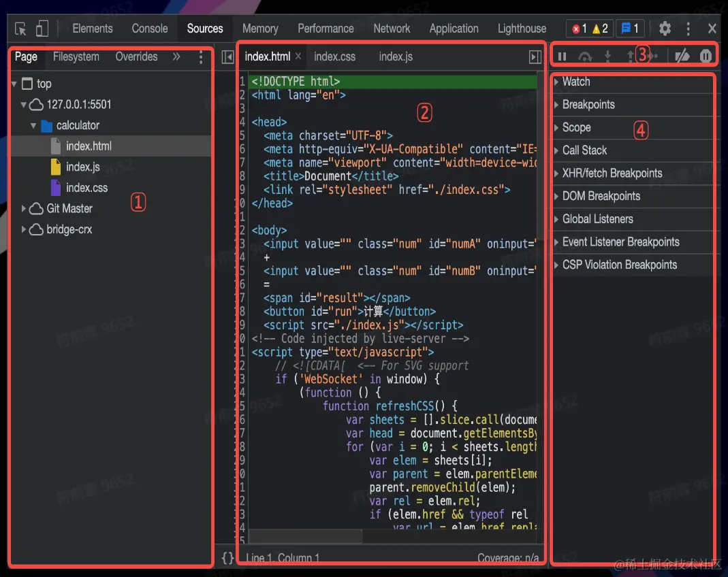
Task: Open the DevTools three-dot customize menu
Action: coord(688,29)
